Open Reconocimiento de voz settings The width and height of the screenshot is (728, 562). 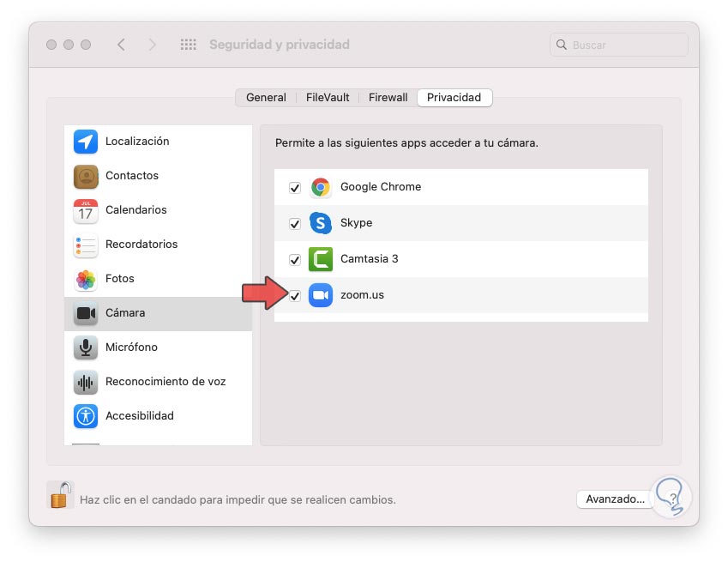[85, 381]
